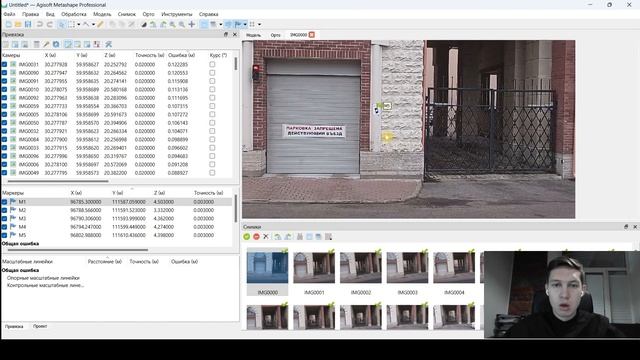Uncheck camera IMG0090 checkbox
The height and width of the screenshot is (360, 640).
pyautogui.click(x=4, y=73)
